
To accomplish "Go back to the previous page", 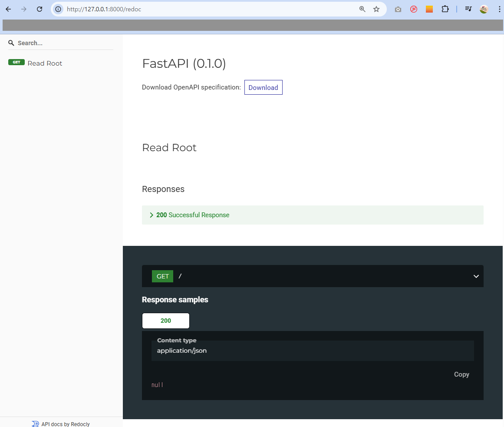I will click(x=8, y=9).
